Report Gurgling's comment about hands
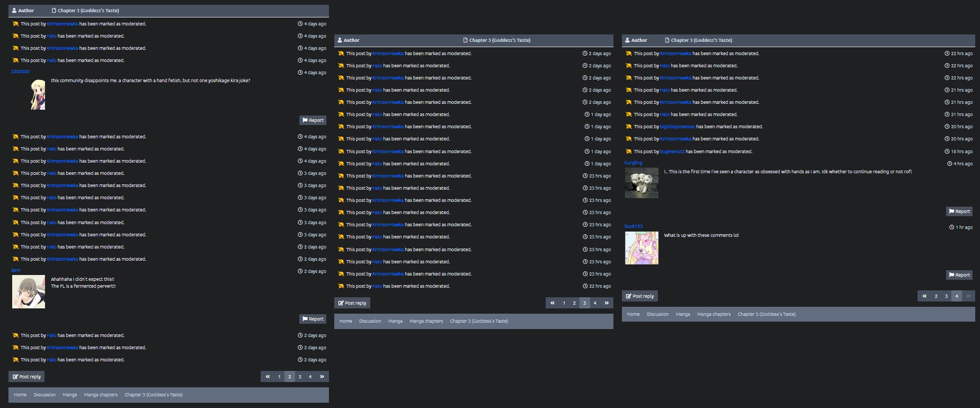 click(x=959, y=211)
